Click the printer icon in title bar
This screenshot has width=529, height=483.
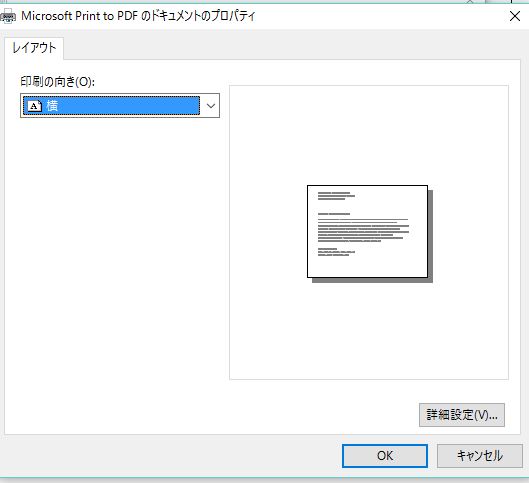pyautogui.click(x=7, y=16)
